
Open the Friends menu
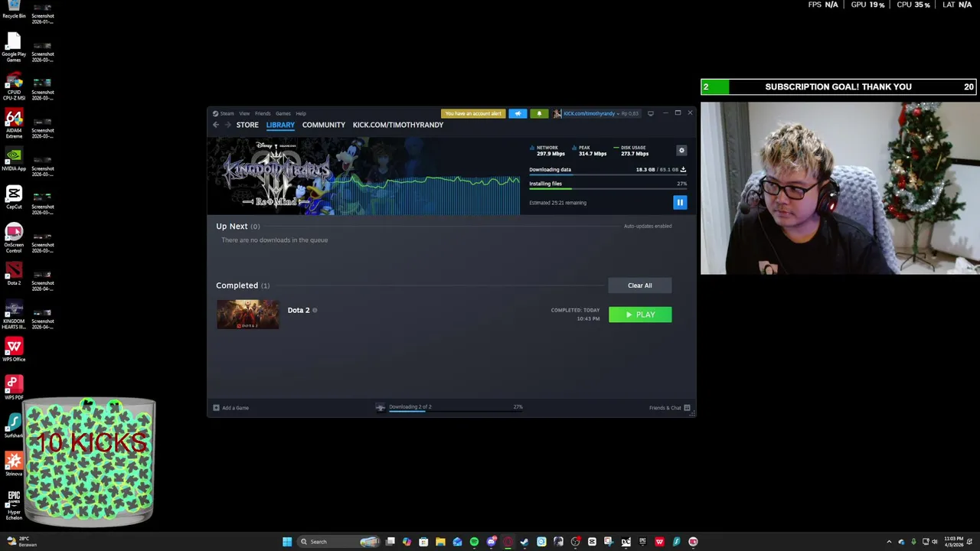click(263, 113)
